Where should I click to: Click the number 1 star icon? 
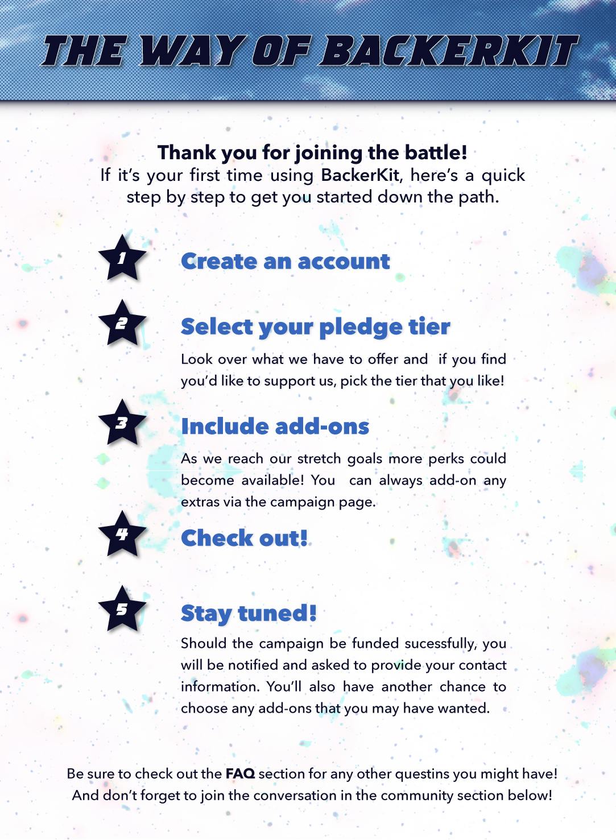[122, 259]
